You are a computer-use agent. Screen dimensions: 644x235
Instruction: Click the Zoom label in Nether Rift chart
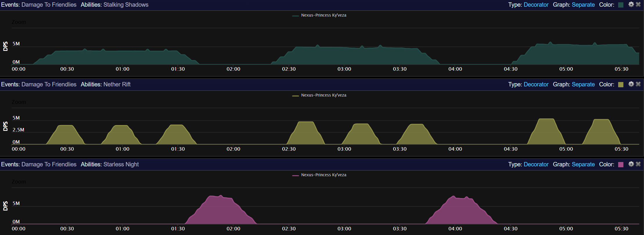point(19,102)
